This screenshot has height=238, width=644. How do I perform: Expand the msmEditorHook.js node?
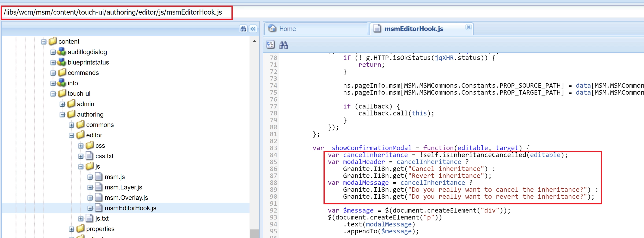pyautogui.click(x=90, y=208)
